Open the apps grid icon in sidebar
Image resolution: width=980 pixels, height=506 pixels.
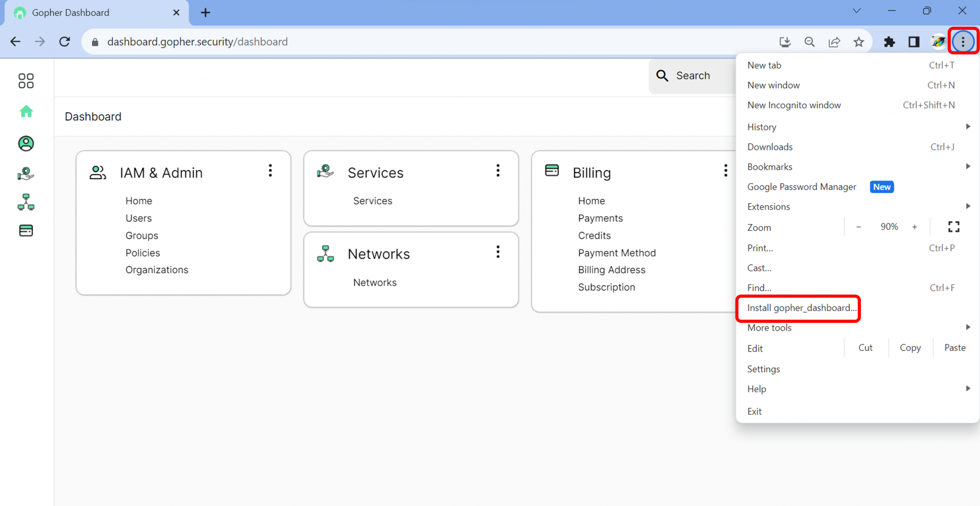point(26,81)
